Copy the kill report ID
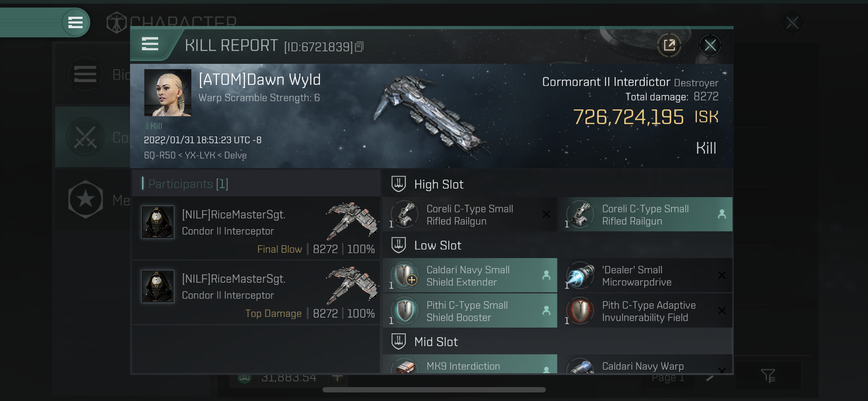Image resolution: width=868 pixels, height=401 pixels. coord(359,47)
